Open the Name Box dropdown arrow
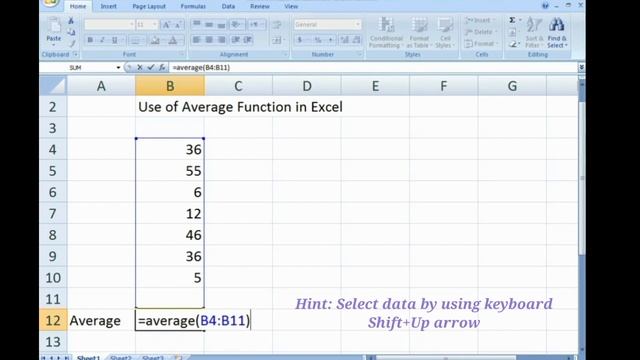 (118, 67)
